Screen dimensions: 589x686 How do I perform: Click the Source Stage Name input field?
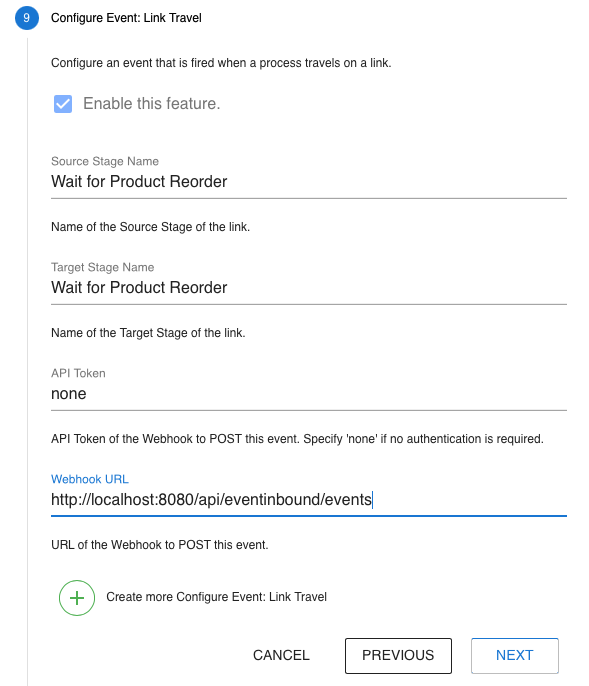(309, 182)
